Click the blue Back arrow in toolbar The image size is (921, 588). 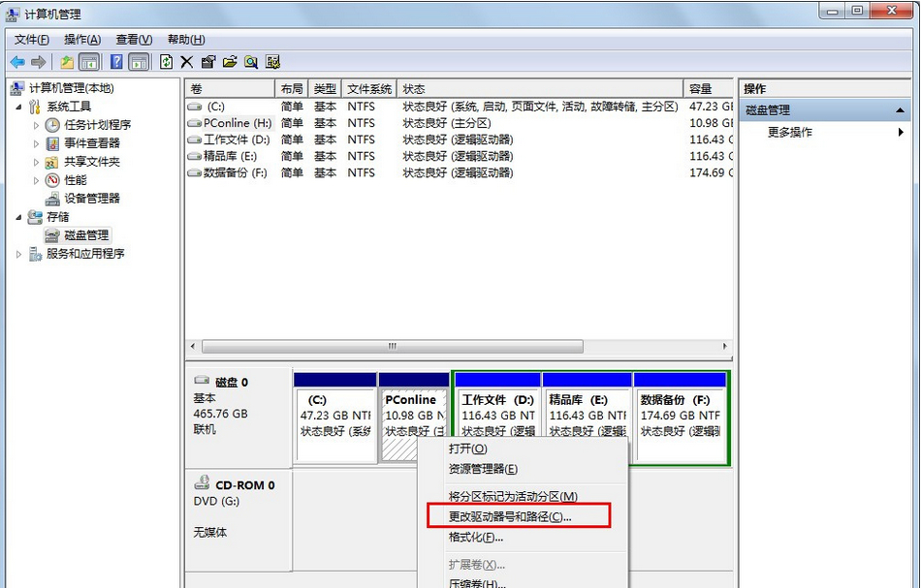pyautogui.click(x=17, y=62)
